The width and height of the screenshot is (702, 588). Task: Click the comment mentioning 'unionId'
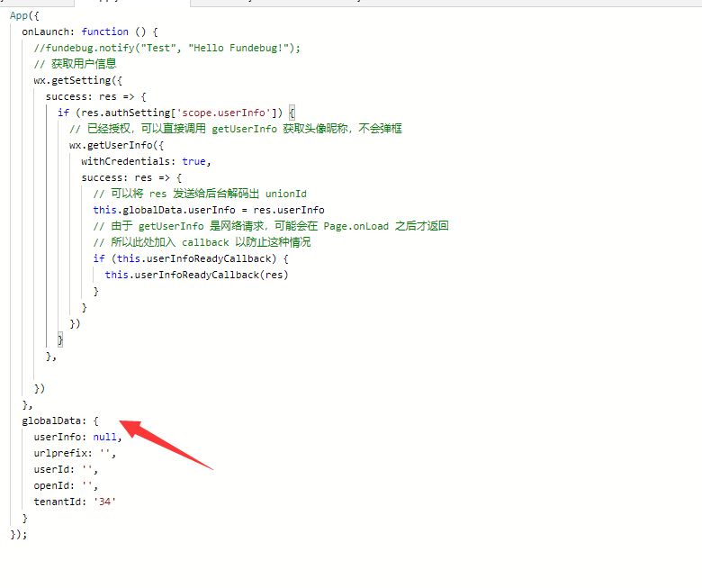coord(200,194)
